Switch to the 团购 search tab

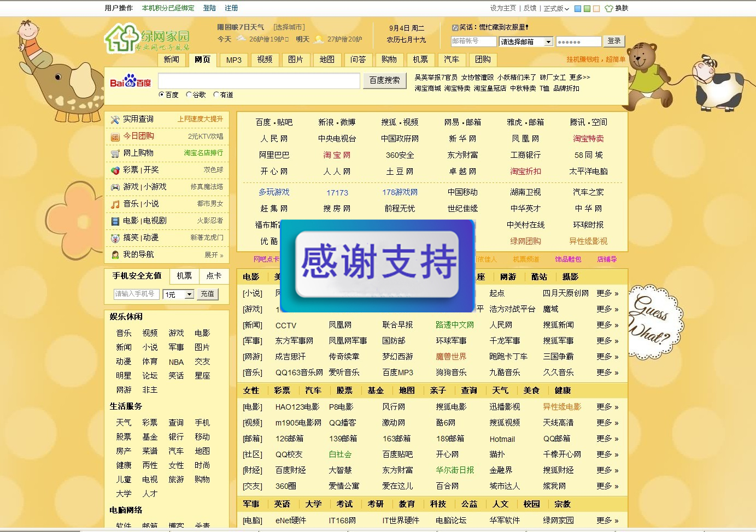pyautogui.click(x=483, y=60)
